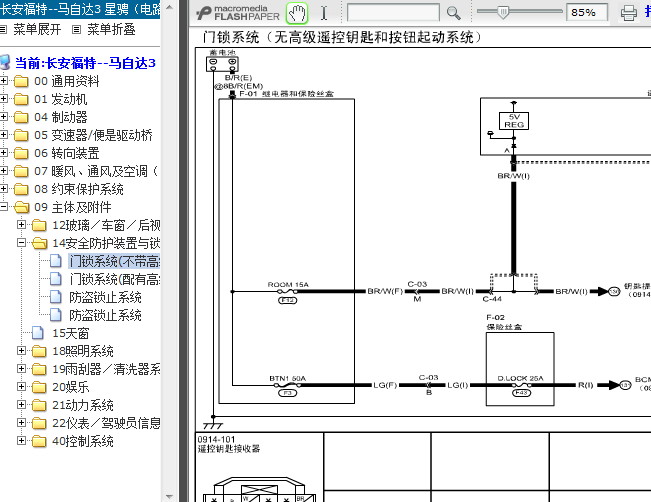Expand the 12玻璃／车窗／后视 folder
Image resolution: width=651 pixels, height=502 pixels.
22,225
